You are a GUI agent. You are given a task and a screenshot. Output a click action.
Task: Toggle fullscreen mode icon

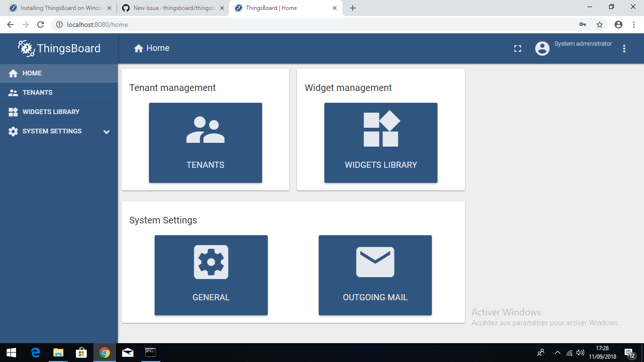(x=518, y=49)
